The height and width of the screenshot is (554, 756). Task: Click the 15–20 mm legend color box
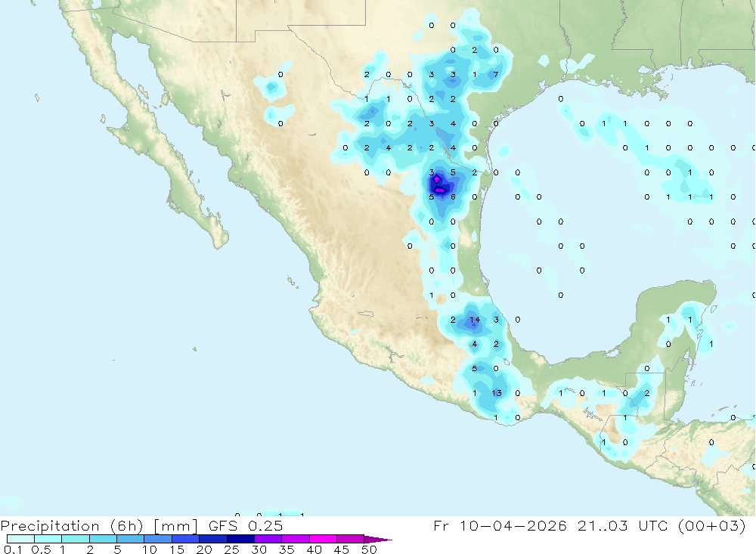[186, 539]
